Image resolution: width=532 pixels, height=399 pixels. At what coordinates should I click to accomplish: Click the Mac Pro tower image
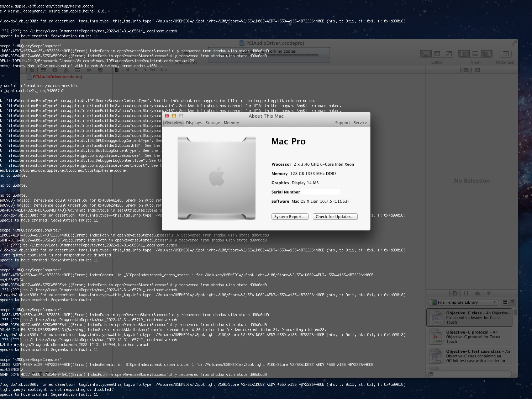(x=216, y=178)
